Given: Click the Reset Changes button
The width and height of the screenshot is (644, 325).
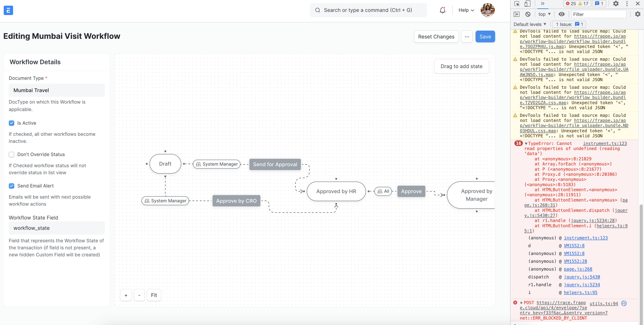Looking at the screenshot, I should click(436, 36).
